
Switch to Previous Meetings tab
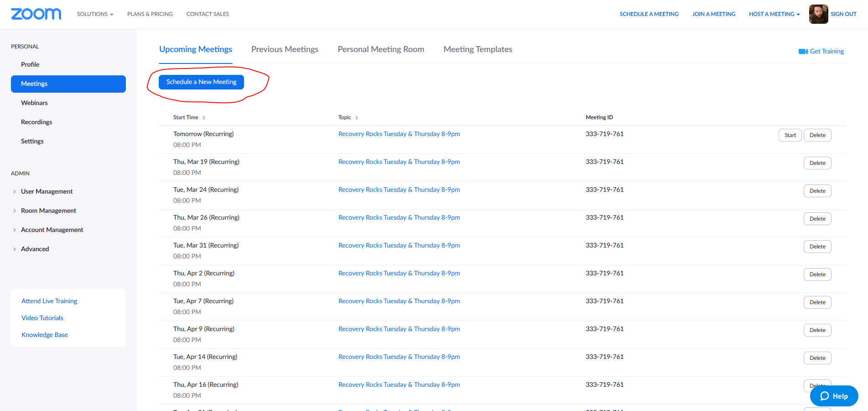[285, 49]
